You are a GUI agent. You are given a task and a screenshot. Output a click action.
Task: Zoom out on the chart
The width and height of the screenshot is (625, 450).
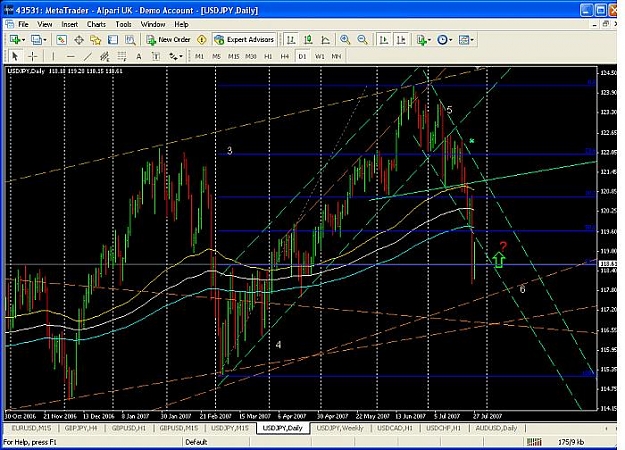362,40
